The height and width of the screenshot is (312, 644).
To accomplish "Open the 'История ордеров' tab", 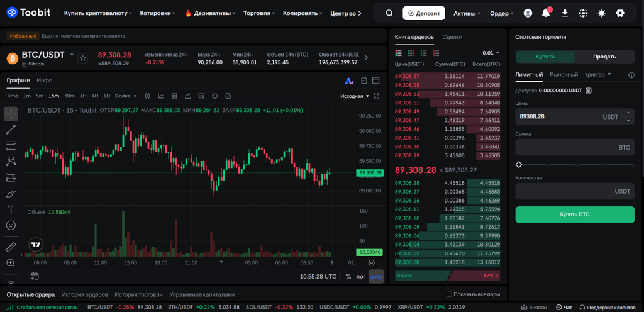I will click(85, 294).
